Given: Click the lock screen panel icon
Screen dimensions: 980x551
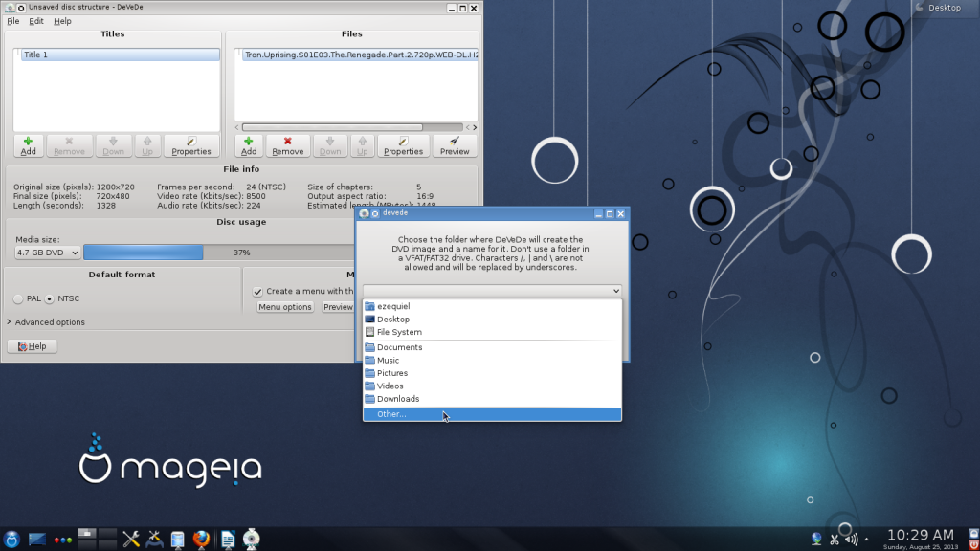Looking at the screenshot, I should 973,534.
